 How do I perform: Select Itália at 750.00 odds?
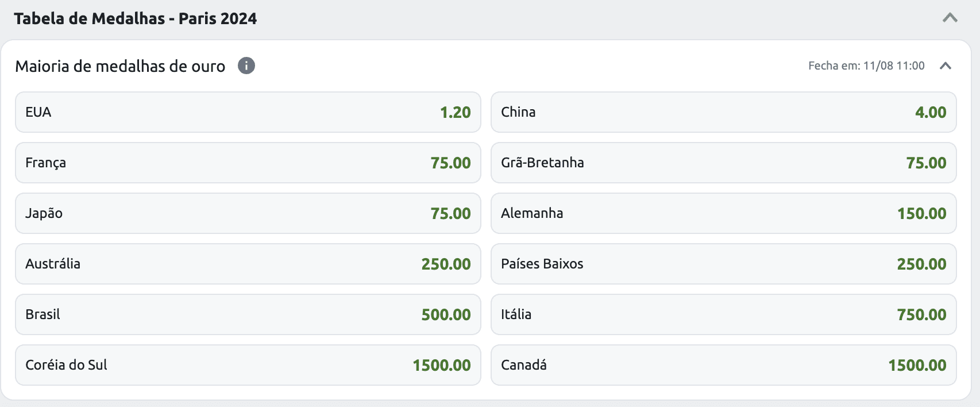[723, 314]
